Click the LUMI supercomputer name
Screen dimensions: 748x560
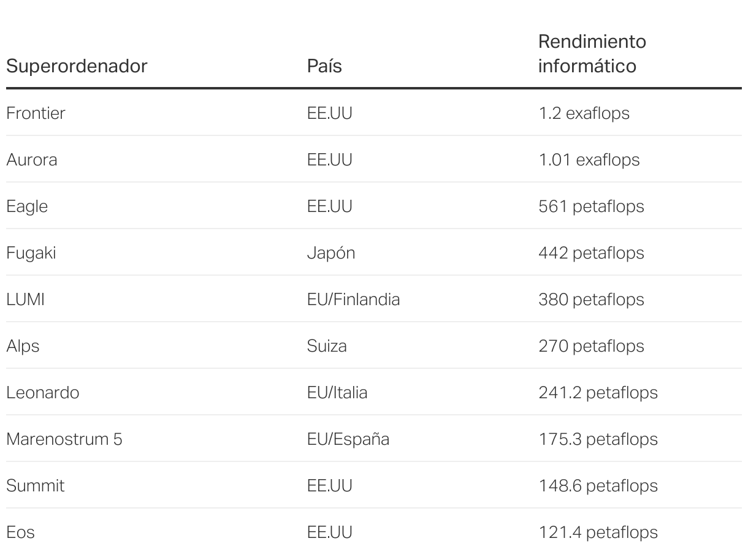click(x=25, y=300)
